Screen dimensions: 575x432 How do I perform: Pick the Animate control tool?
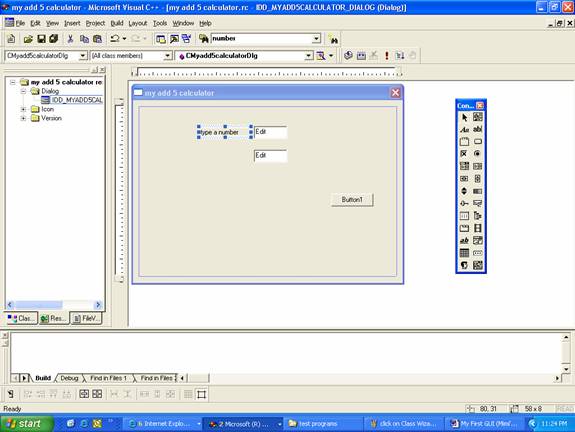(x=477, y=228)
